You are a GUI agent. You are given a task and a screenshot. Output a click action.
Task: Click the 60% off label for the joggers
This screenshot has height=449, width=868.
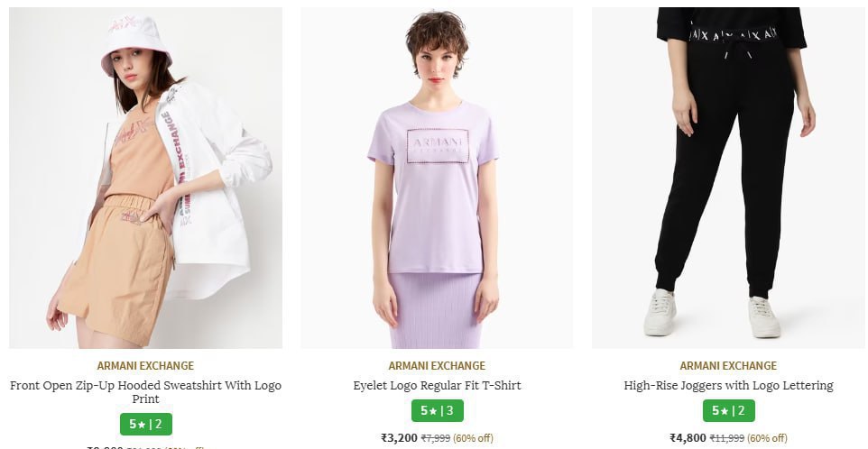(x=767, y=439)
